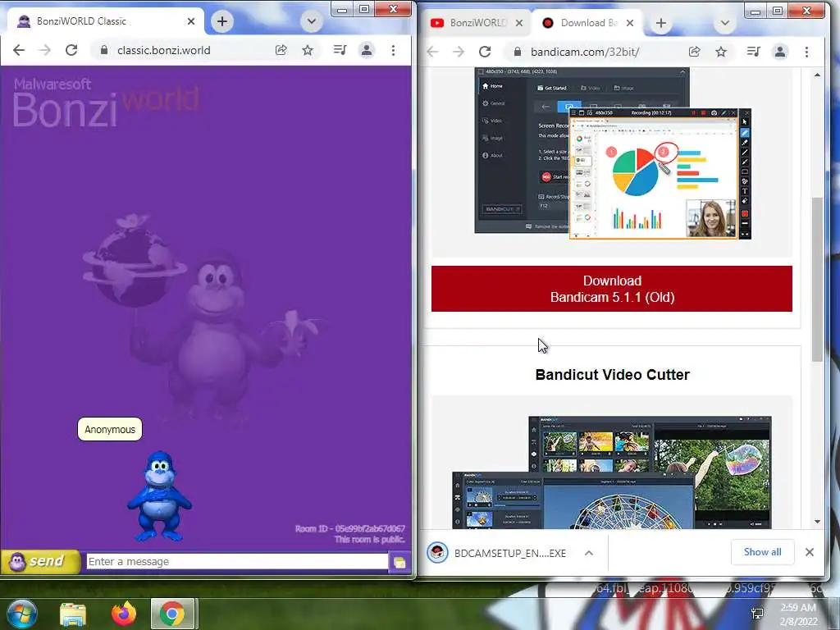Click Download Bandicam 5.1.1 (Old) button

[x=612, y=289]
